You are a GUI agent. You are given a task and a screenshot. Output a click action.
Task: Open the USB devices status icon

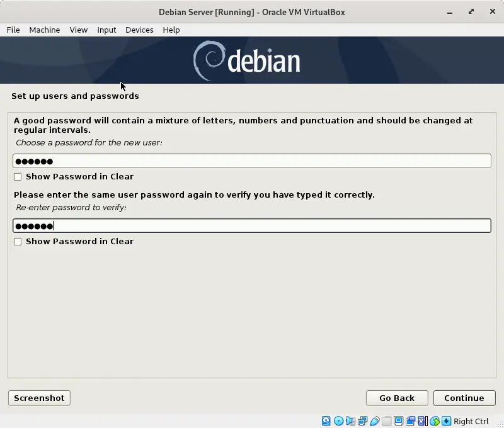pyautogui.click(x=375, y=421)
